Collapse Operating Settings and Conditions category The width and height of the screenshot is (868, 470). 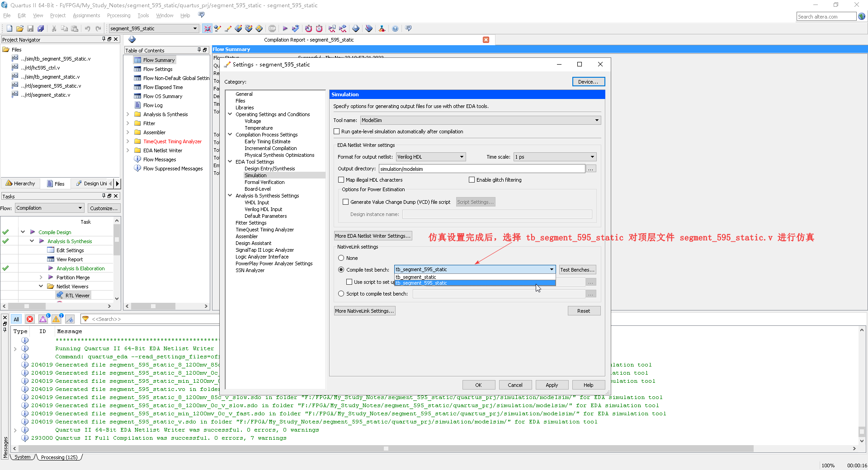[230, 114]
